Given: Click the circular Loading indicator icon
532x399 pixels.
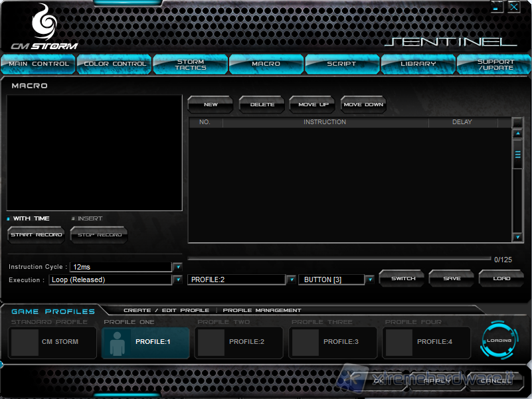Looking at the screenshot, I should pyautogui.click(x=499, y=341).
